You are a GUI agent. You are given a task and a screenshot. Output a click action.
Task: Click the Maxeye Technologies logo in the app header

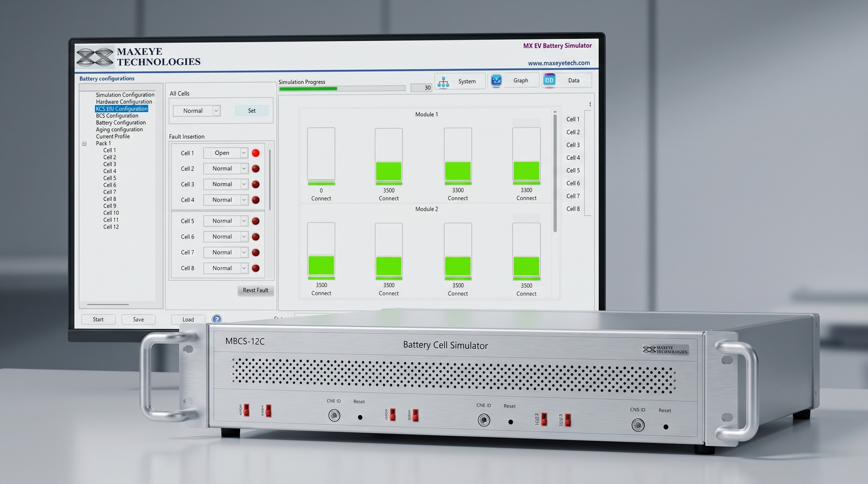(95, 57)
